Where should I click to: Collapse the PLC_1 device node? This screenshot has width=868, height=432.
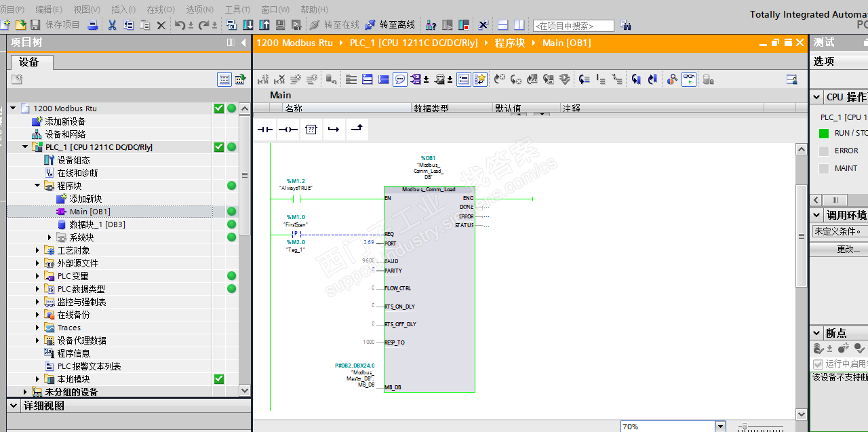pos(25,147)
